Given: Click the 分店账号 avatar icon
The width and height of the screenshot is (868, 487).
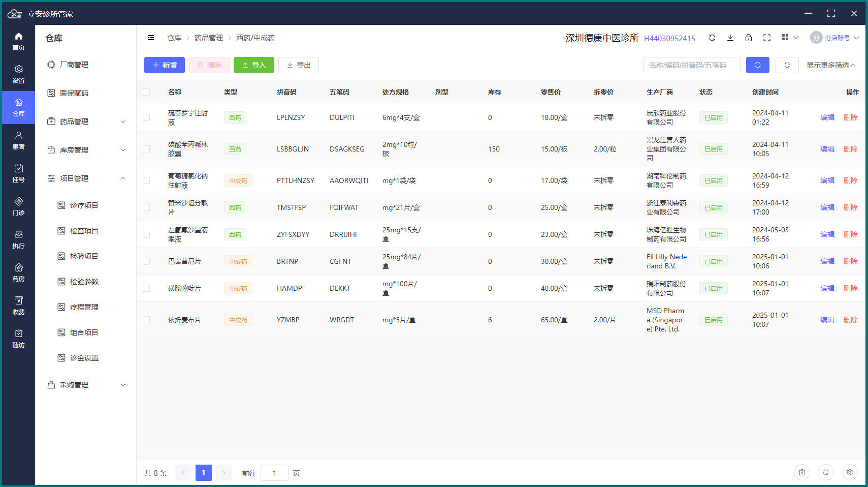Looking at the screenshot, I should tap(816, 38).
